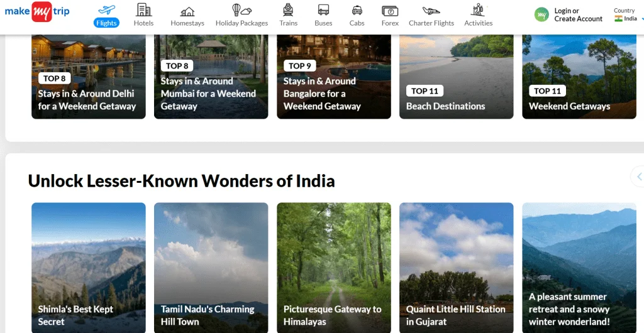The image size is (644, 333).
Task: Open the Forex currency icon
Action: 390,11
